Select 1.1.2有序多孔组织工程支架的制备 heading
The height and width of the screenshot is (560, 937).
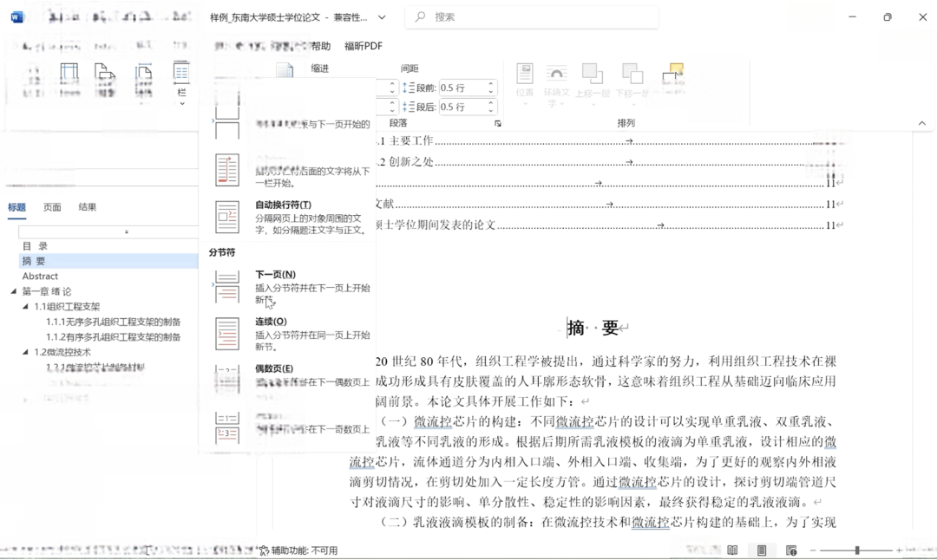tap(114, 336)
